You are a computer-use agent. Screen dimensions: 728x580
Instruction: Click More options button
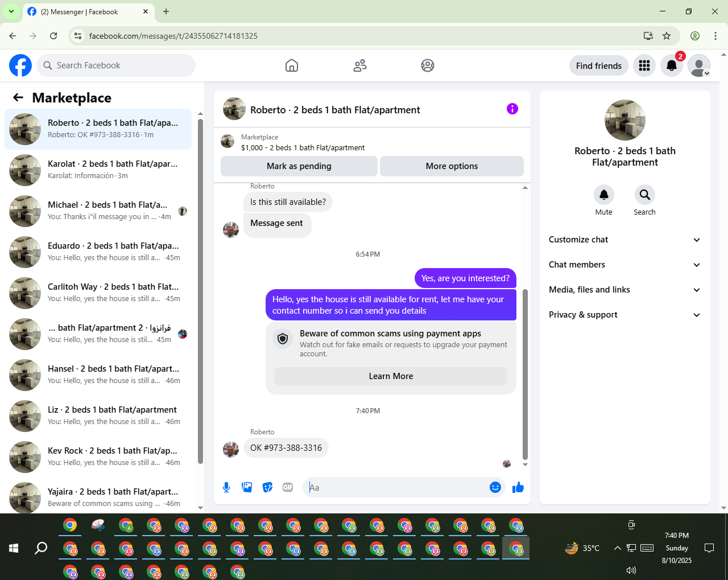[x=452, y=166]
